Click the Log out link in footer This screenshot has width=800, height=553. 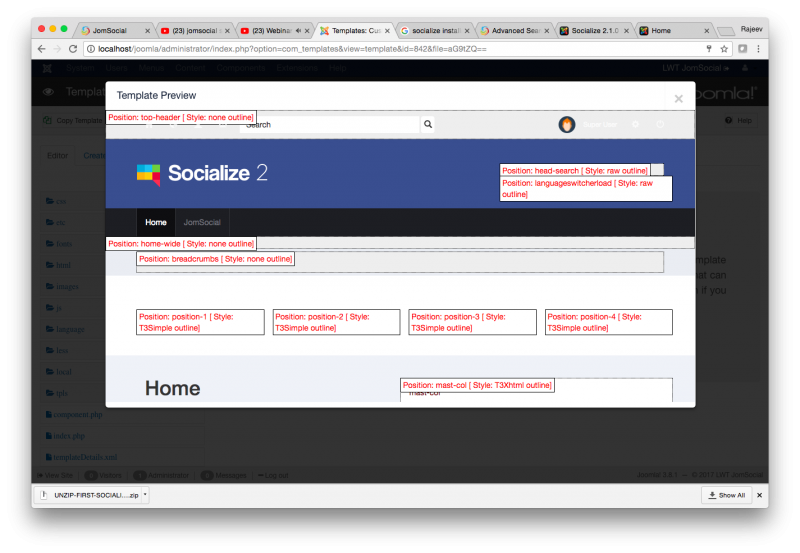coord(273,475)
